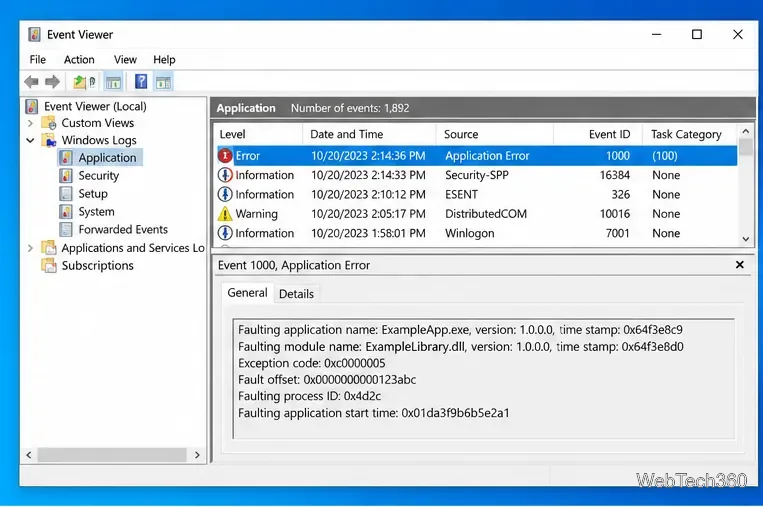Image resolution: width=763 pixels, height=507 pixels.
Task: Click the Applications and Services Logs folder icon
Action: click(49, 248)
